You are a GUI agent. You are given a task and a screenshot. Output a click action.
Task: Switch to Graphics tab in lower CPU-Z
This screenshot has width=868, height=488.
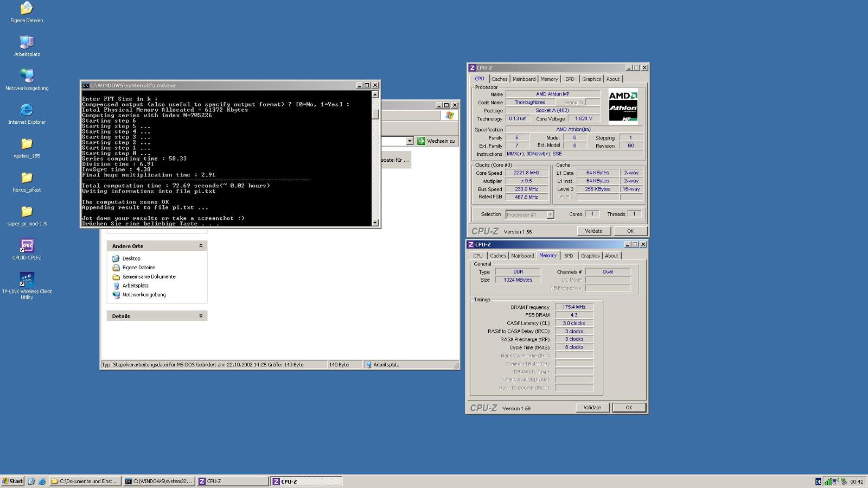pos(590,256)
